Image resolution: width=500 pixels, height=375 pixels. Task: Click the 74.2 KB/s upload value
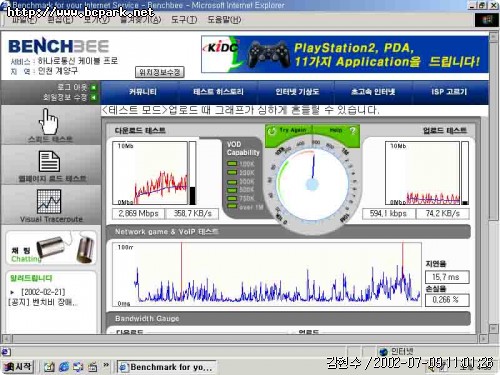pos(443,214)
